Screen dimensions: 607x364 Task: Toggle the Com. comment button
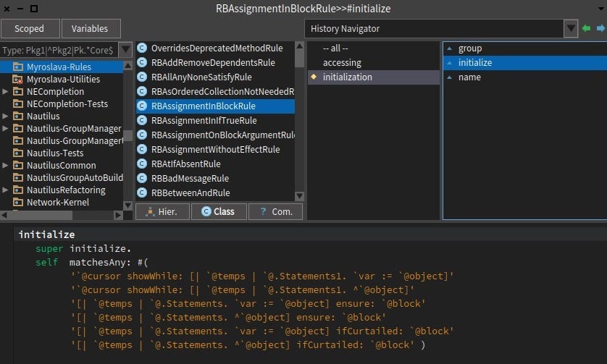(276, 211)
